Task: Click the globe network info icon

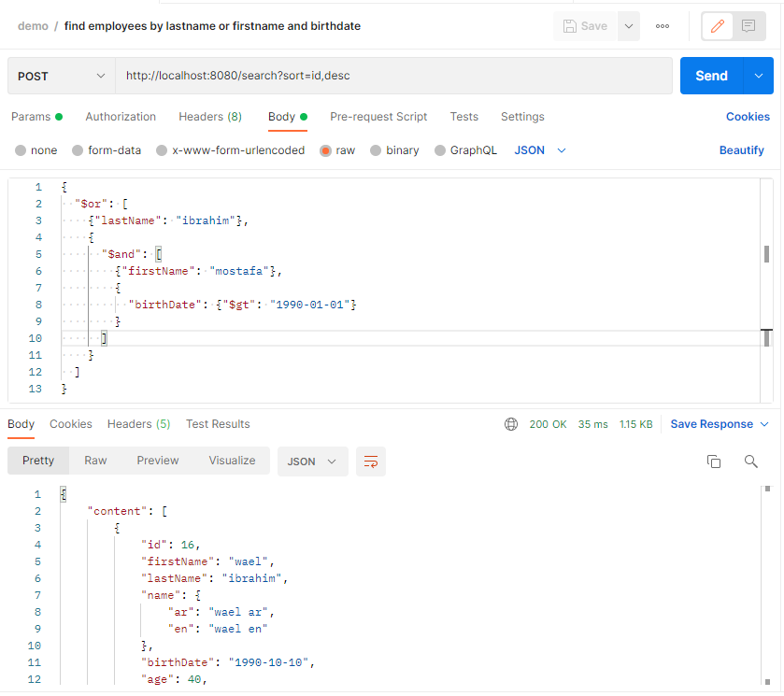Action: (x=510, y=424)
